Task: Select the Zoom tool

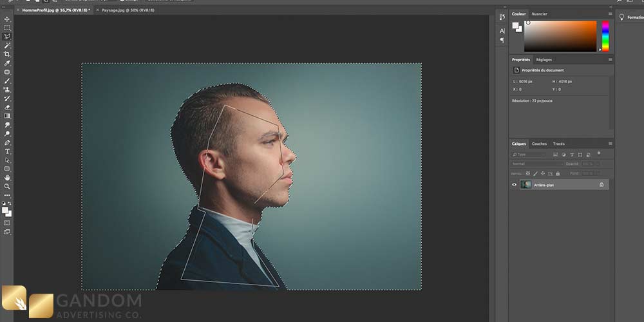Action: [x=7, y=187]
